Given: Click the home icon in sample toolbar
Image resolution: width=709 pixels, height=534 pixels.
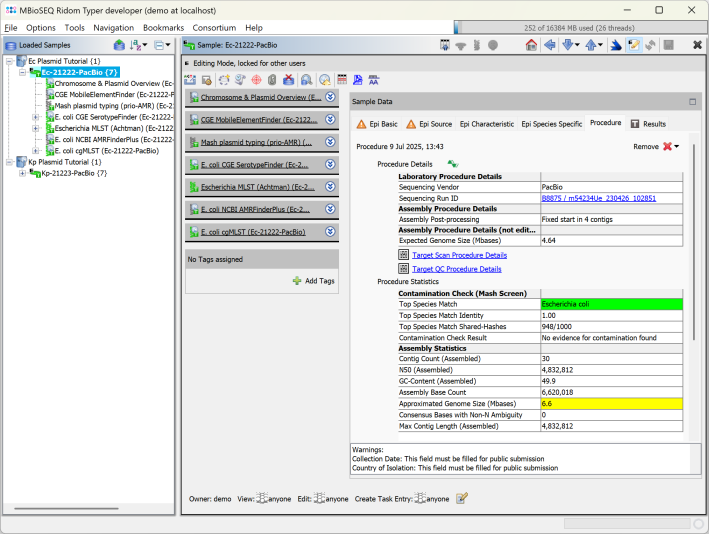Looking at the screenshot, I should [x=531, y=45].
